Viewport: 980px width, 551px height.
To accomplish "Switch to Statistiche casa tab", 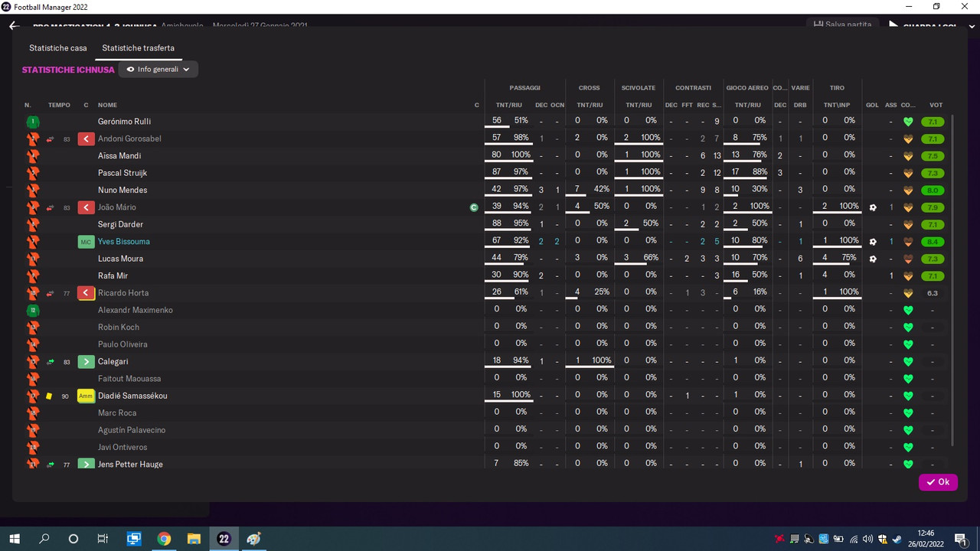I will coord(58,48).
